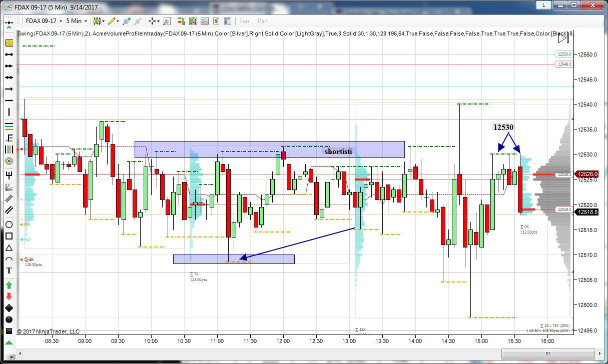Click the '12530' text annotation on chart
608x364 pixels.
(503, 127)
